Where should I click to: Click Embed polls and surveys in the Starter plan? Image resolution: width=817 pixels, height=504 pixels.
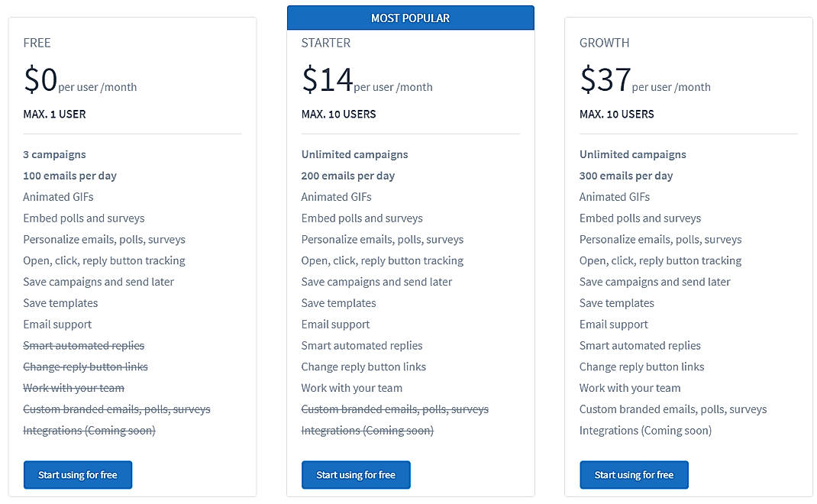tap(362, 218)
